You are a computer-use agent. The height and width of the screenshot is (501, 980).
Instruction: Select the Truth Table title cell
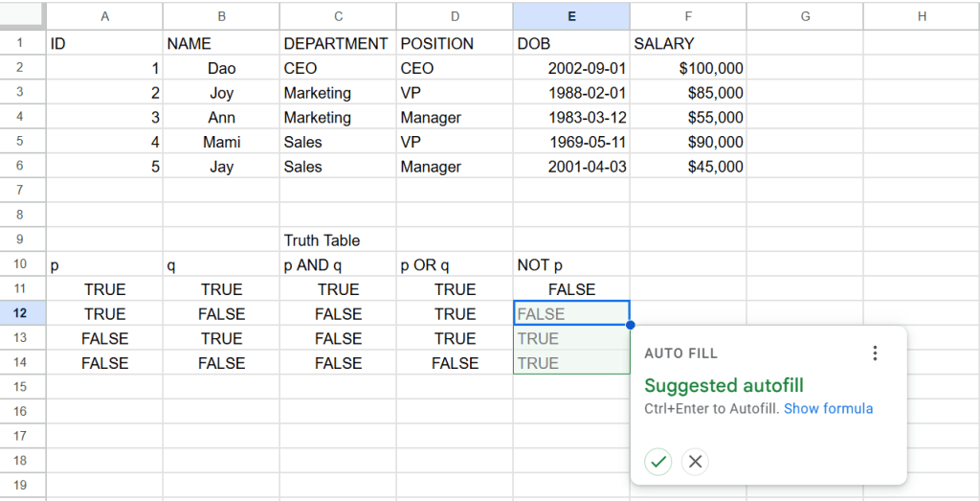338,240
